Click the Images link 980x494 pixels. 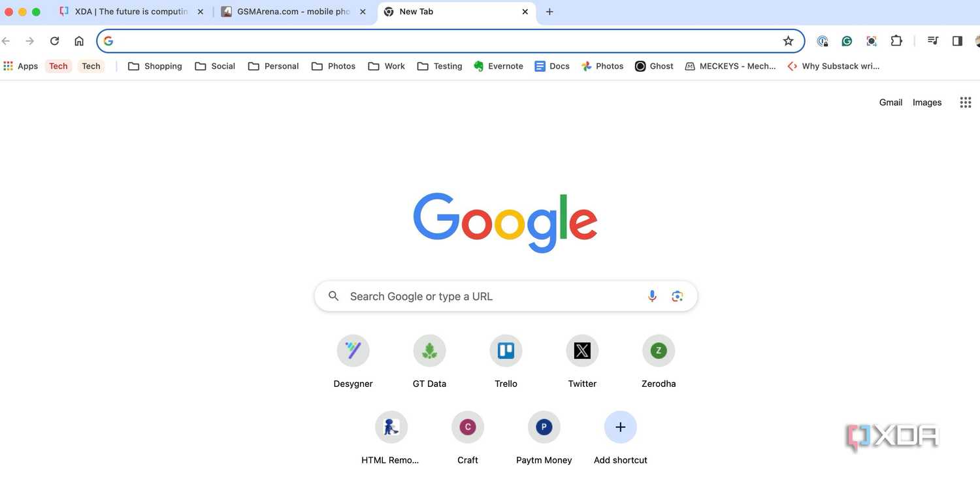pyautogui.click(x=927, y=103)
